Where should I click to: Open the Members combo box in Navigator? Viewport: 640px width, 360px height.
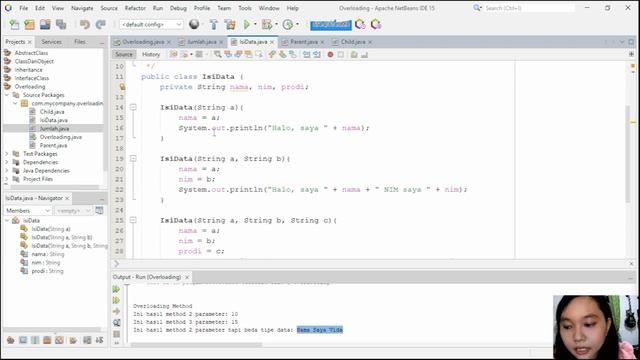tap(28, 211)
